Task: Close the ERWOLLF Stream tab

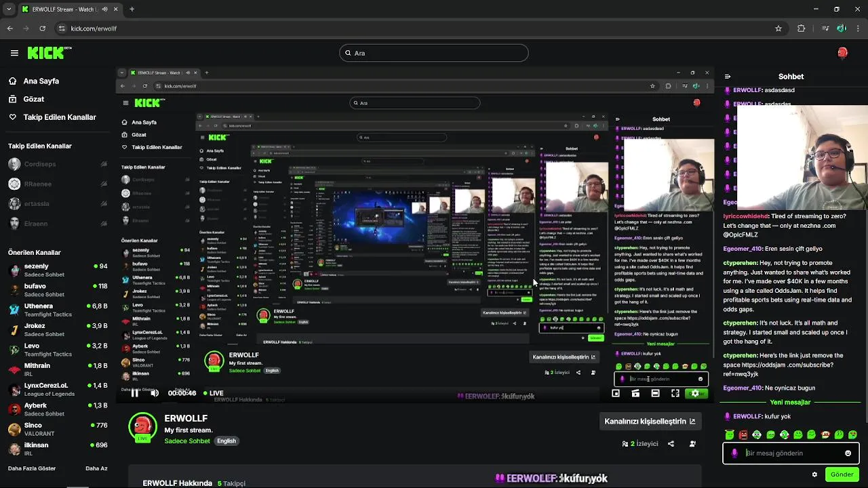Action: click(115, 9)
